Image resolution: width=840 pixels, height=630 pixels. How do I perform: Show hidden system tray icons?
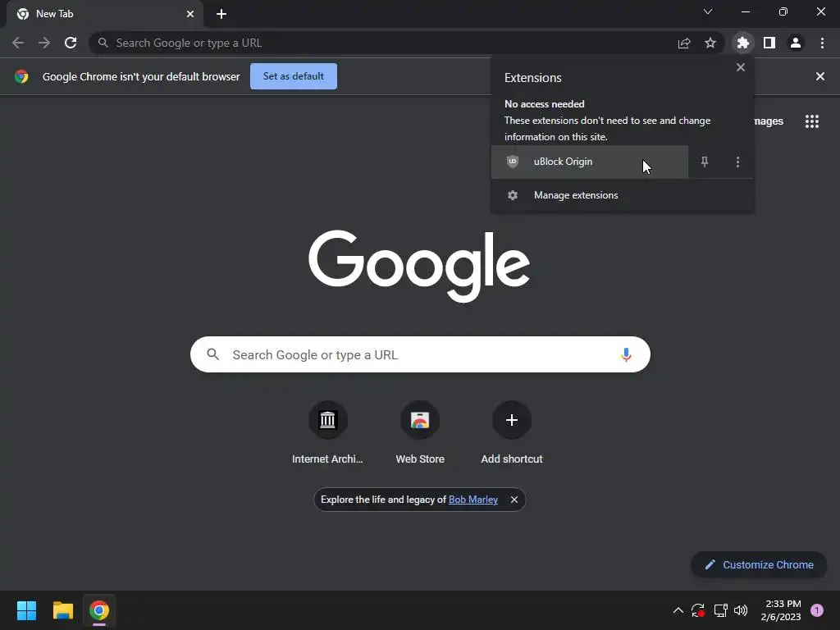[x=678, y=610]
